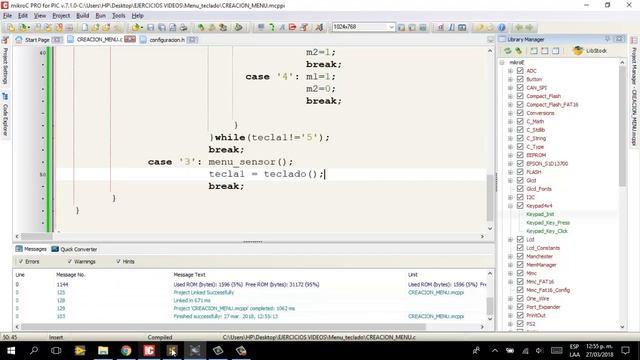This screenshot has height=360, width=640.
Task: Select the Keypad_Key_Press function entry
Action: [548, 222]
